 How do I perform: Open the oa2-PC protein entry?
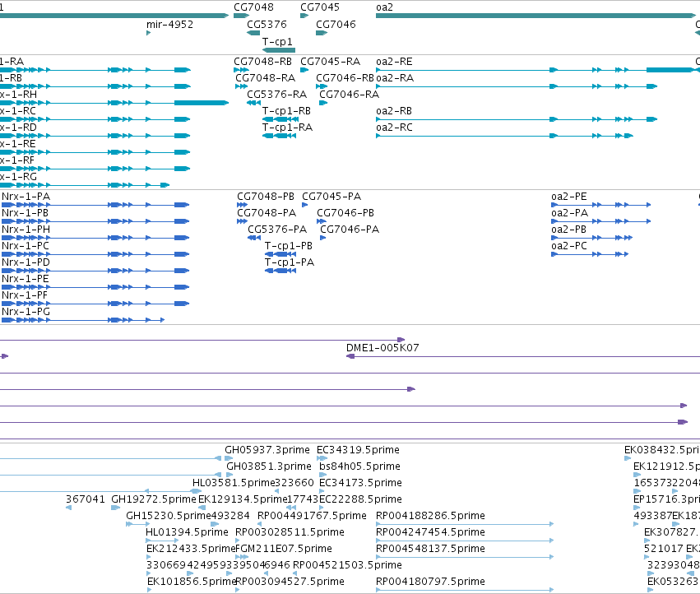coord(569,247)
